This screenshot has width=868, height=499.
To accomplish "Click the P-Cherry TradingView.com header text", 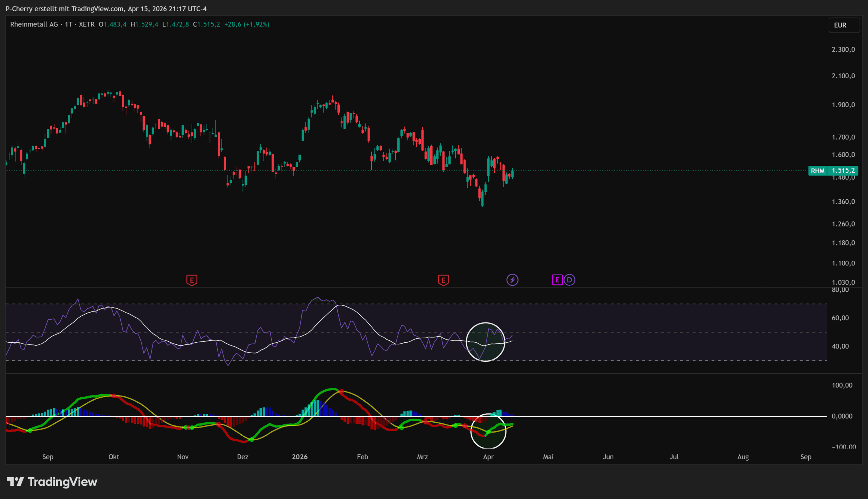I will tap(106, 8).
